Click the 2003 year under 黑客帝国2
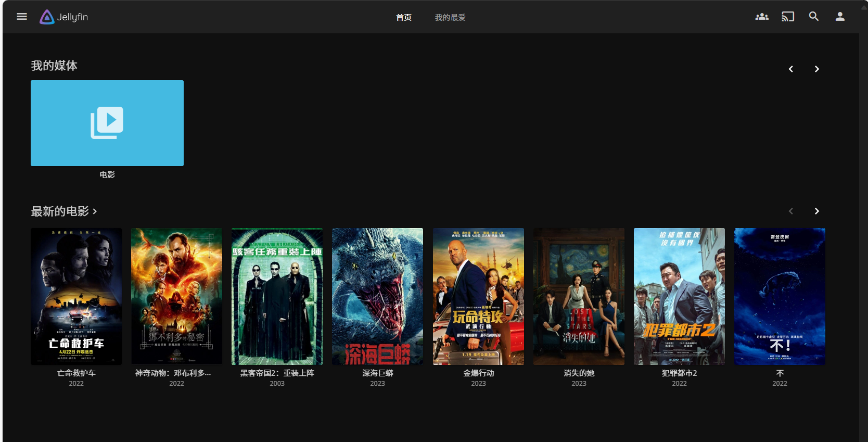Image resolution: width=868 pixels, height=442 pixels. click(x=277, y=383)
